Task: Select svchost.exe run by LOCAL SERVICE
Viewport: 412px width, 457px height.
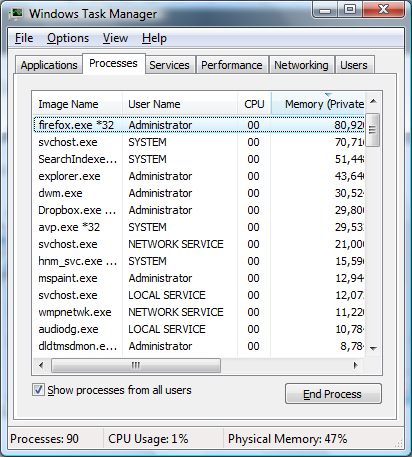Action: [x=199, y=295]
